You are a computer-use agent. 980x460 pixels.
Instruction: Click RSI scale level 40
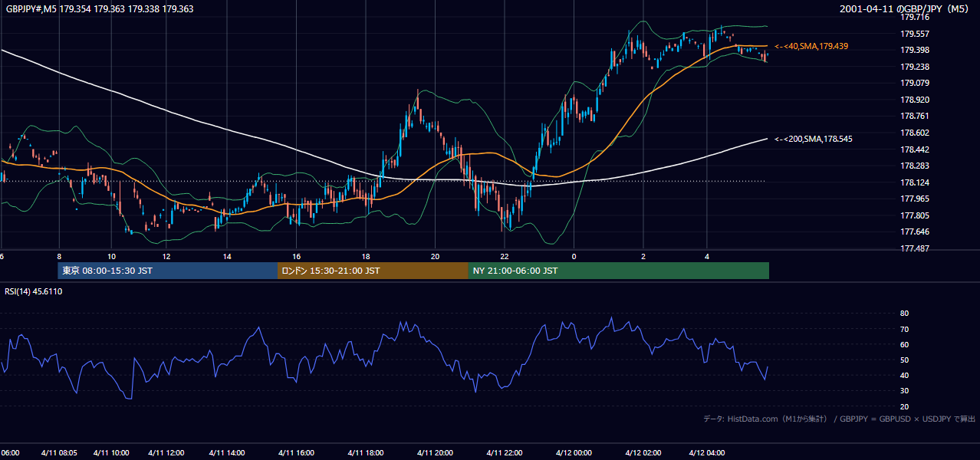pyautogui.click(x=904, y=375)
